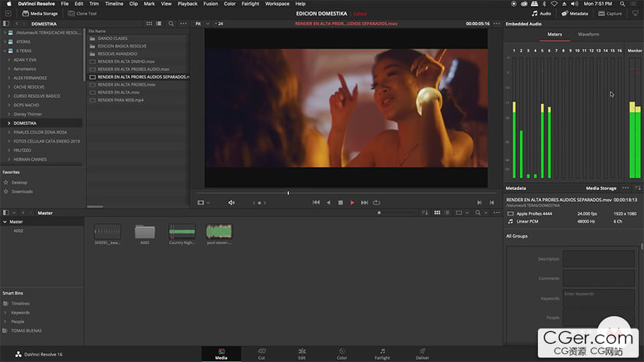Select the A002 bin in tree
The height and width of the screenshot is (362, 644).
pos(18,230)
